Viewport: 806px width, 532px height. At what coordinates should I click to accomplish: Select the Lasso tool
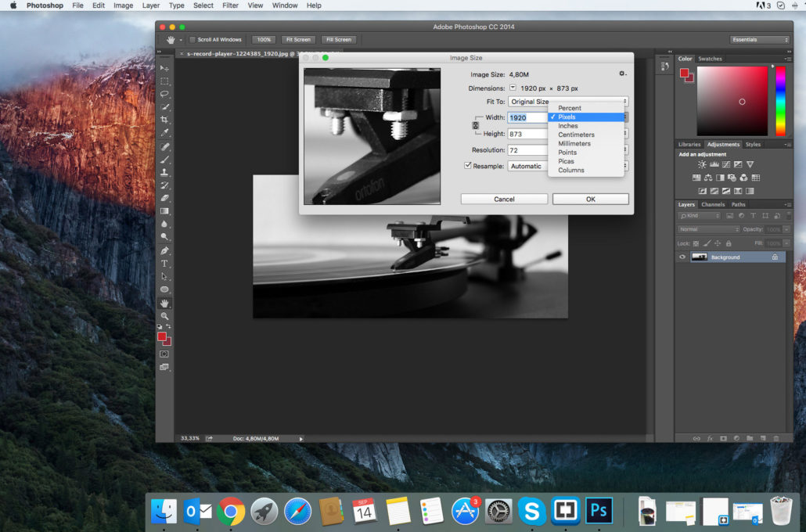click(x=164, y=94)
